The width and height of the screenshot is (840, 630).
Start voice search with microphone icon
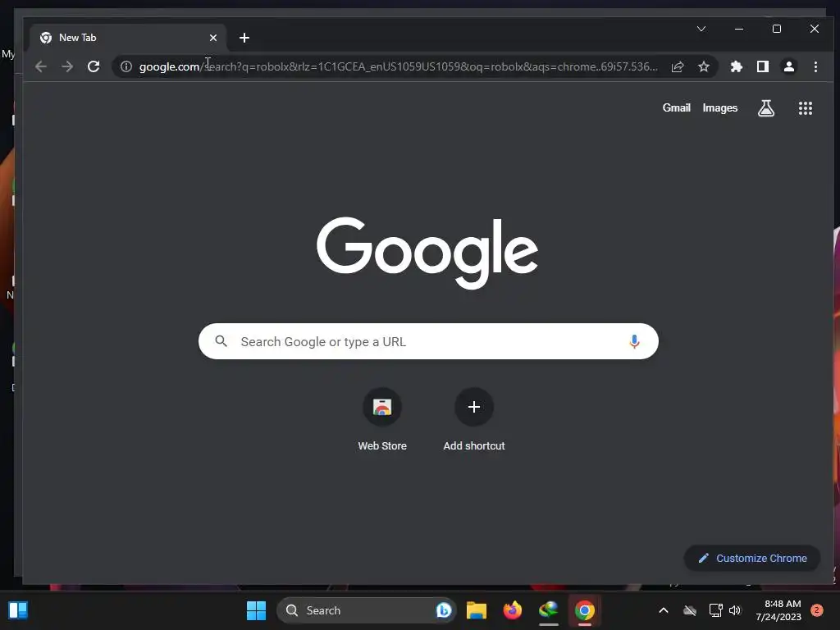(x=634, y=341)
